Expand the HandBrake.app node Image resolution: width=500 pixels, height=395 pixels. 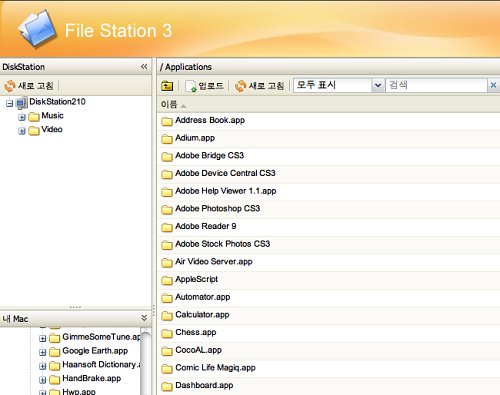click(x=43, y=379)
